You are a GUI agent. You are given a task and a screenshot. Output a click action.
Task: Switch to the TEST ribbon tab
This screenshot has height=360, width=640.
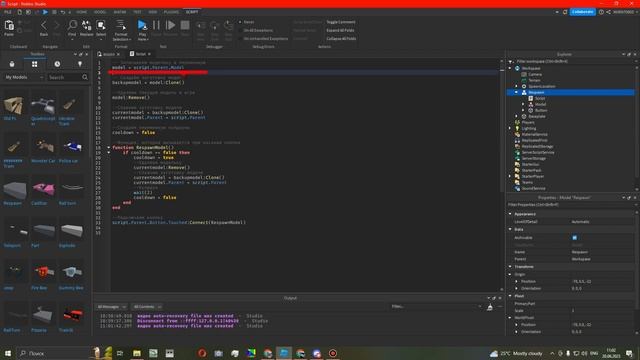[137, 12]
